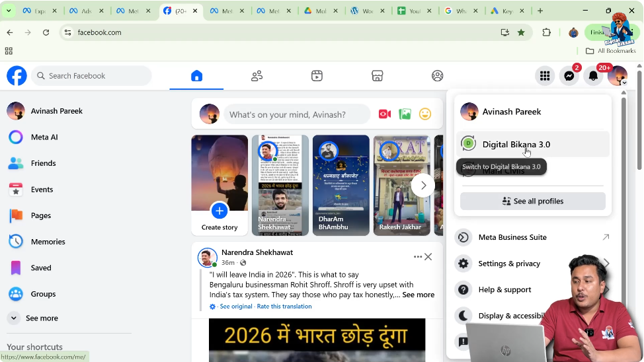Image resolution: width=644 pixels, height=362 pixels.
Task: Click the Facebook logo icon
Action: (17, 76)
